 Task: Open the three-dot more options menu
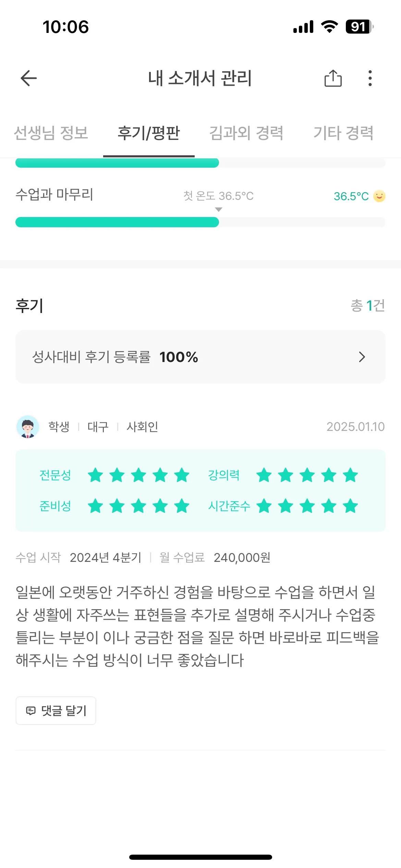(370, 78)
